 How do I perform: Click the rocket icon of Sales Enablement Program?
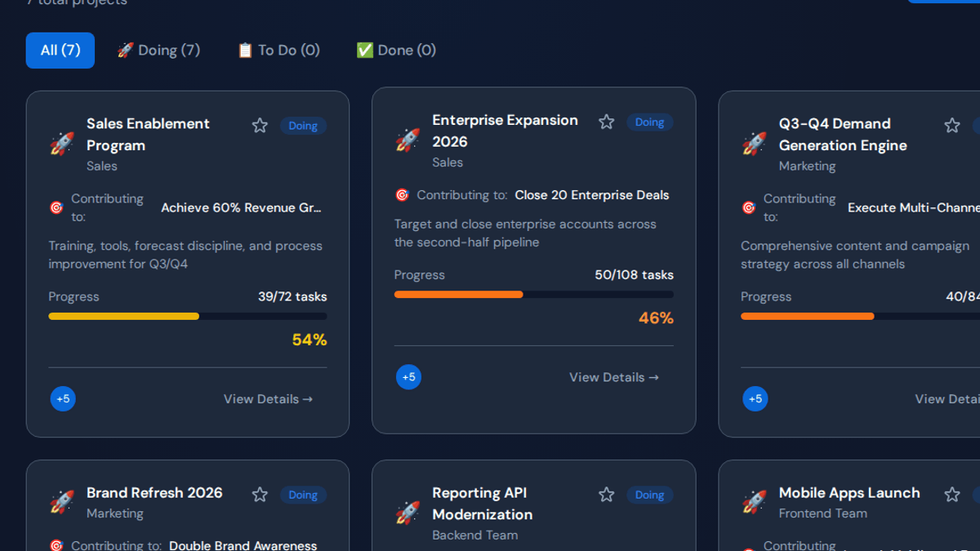[x=62, y=144]
